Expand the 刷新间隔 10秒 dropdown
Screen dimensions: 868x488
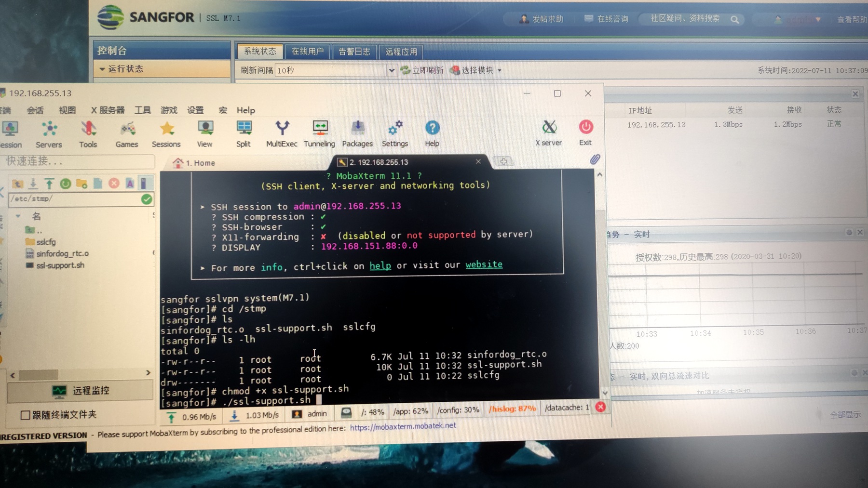pos(391,70)
